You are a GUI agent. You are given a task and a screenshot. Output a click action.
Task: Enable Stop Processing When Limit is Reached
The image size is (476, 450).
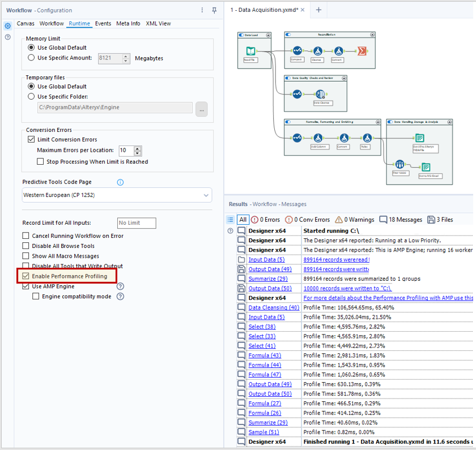[40, 161]
